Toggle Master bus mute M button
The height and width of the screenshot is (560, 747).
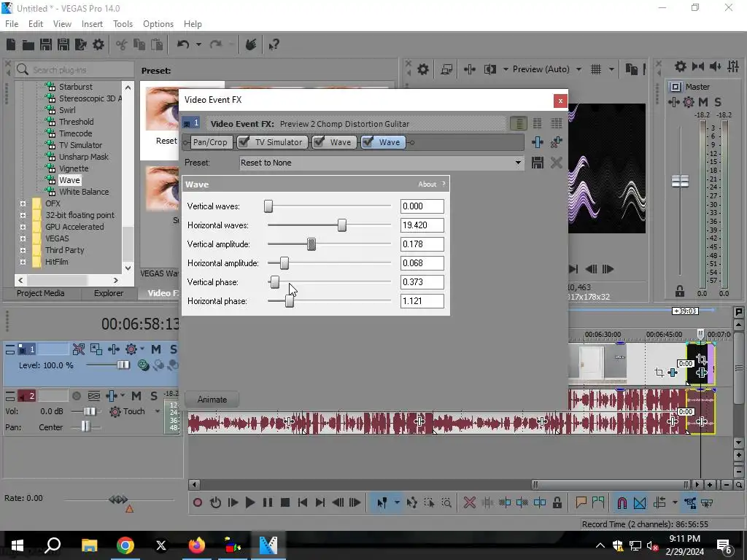[703, 102]
